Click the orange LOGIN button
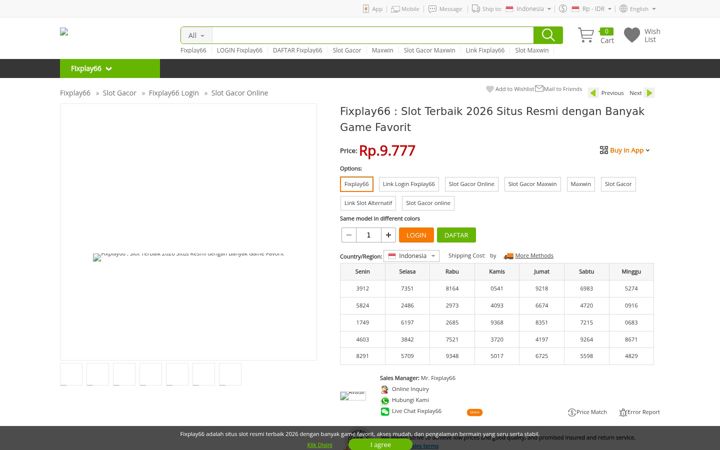This screenshot has width=720, height=450. (x=416, y=235)
